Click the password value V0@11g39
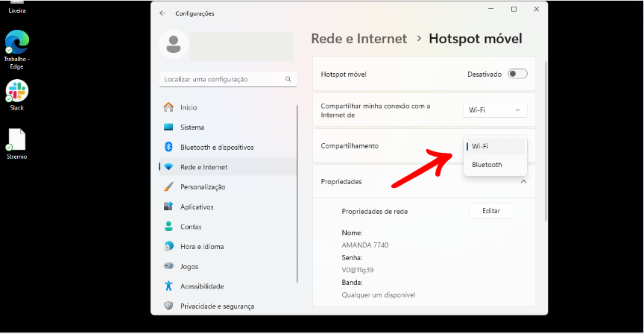The height and width of the screenshot is (334, 644). click(x=357, y=270)
